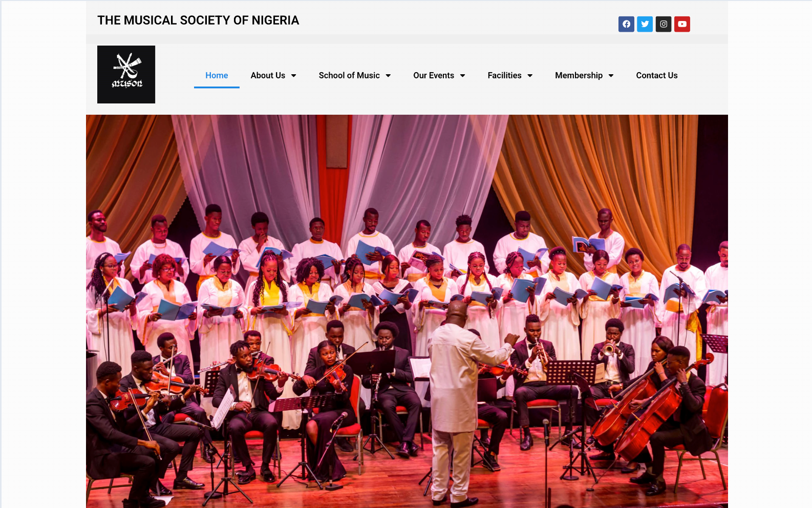
Task: Expand the Our Events dropdown arrow
Action: click(462, 76)
